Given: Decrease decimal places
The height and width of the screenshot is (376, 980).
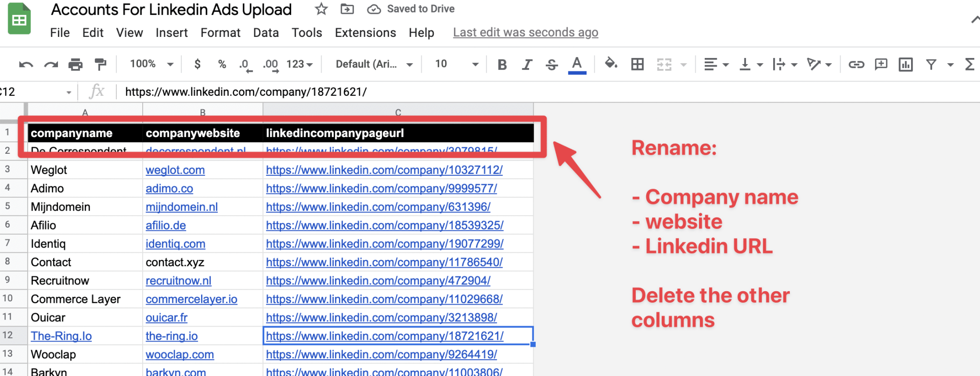Looking at the screenshot, I should tap(245, 65).
